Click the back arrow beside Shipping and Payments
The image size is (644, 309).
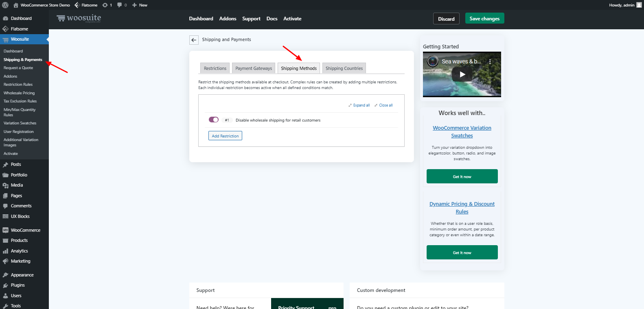click(x=194, y=40)
